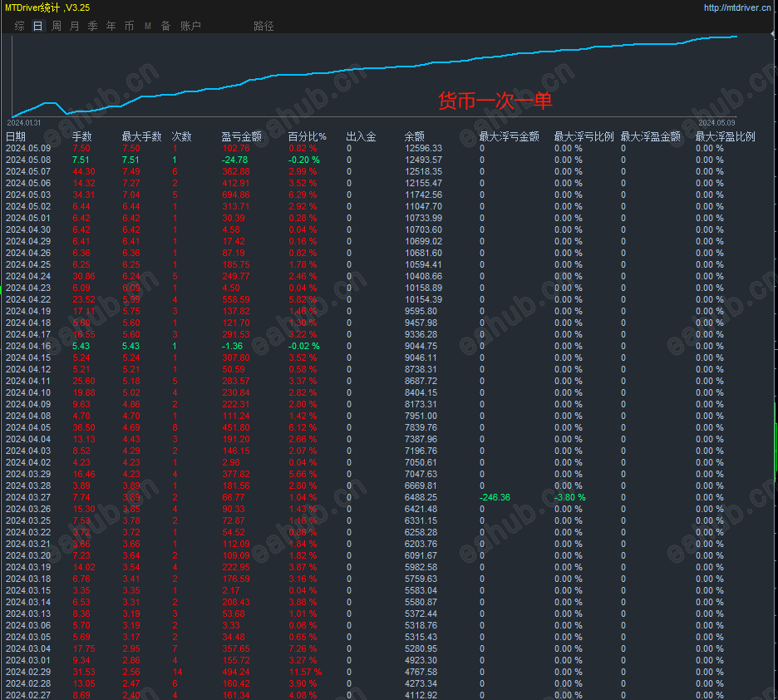Click chart start date label 2024.01.31

pos(24,122)
